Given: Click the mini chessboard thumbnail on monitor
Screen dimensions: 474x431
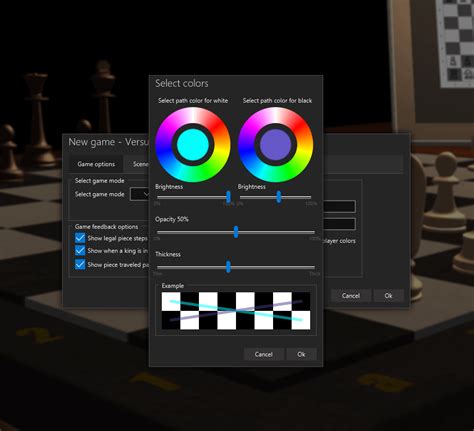Looking at the screenshot, I should 455,44.
